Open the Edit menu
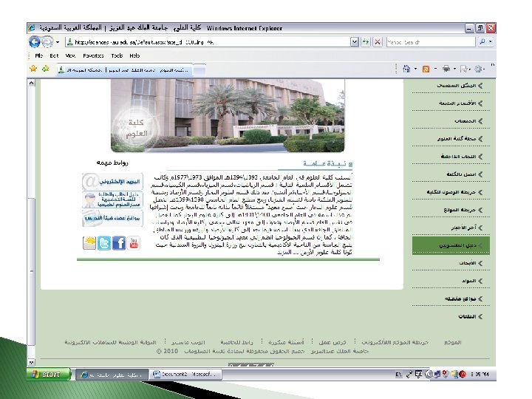The image size is (532, 399). tap(54, 55)
